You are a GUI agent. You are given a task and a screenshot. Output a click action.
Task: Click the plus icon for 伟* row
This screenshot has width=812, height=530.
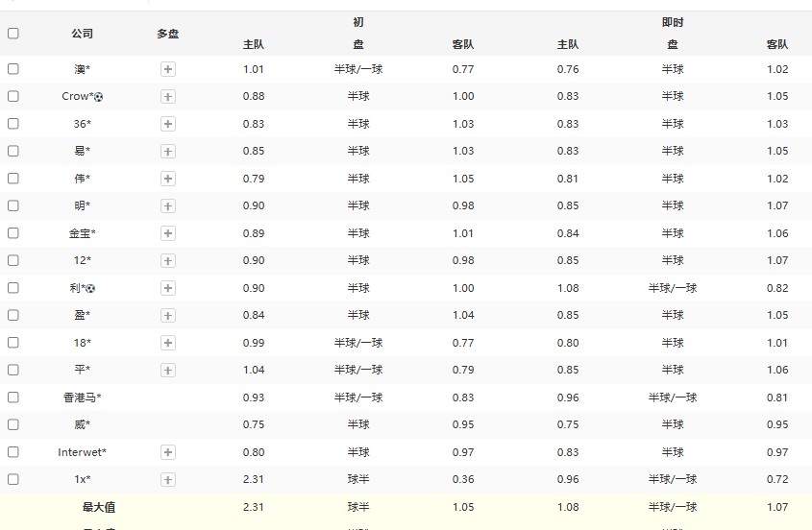pos(168,179)
